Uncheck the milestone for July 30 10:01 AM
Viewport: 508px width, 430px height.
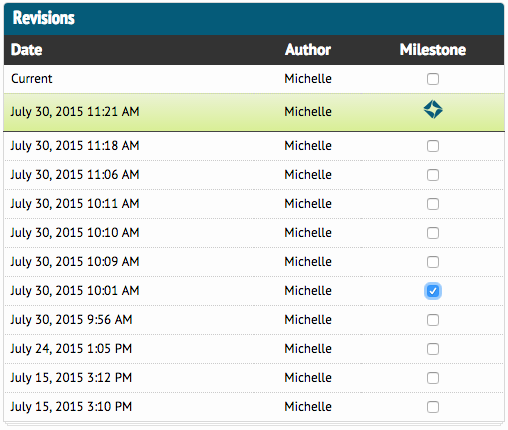(433, 291)
